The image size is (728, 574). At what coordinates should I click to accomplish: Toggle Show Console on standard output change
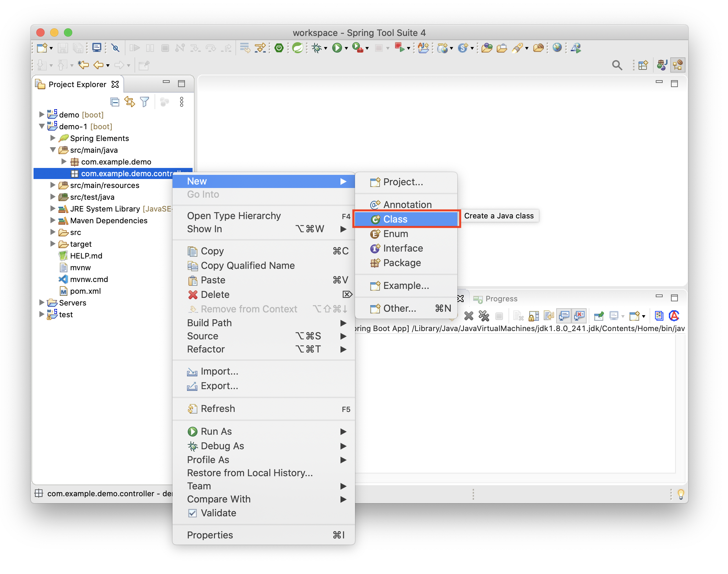(x=564, y=316)
